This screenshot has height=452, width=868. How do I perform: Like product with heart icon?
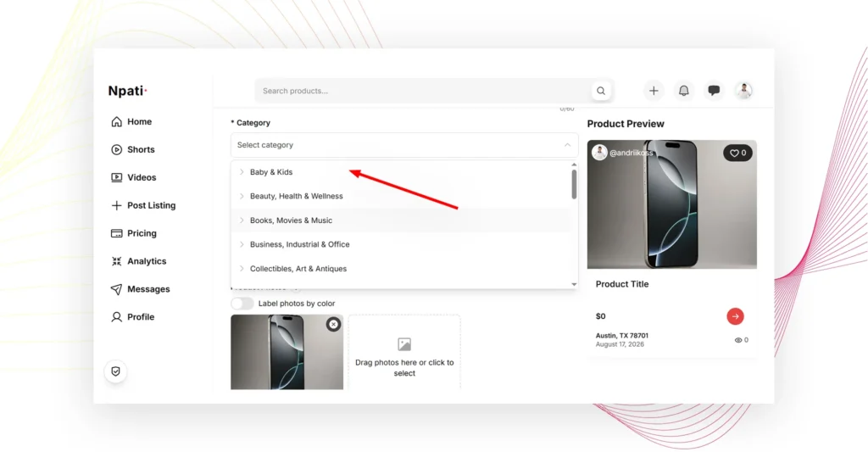pyautogui.click(x=737, y=153)
